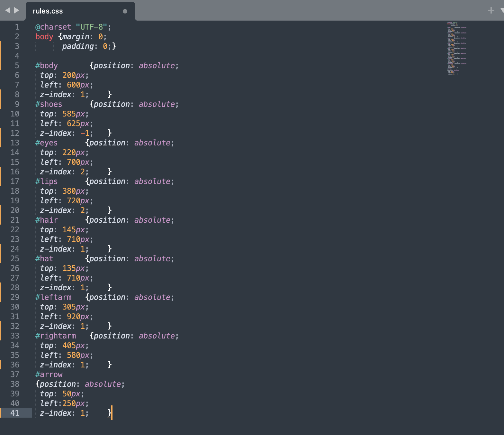
Task: Click the #rightarm selector
Action: tap(55, 336)
